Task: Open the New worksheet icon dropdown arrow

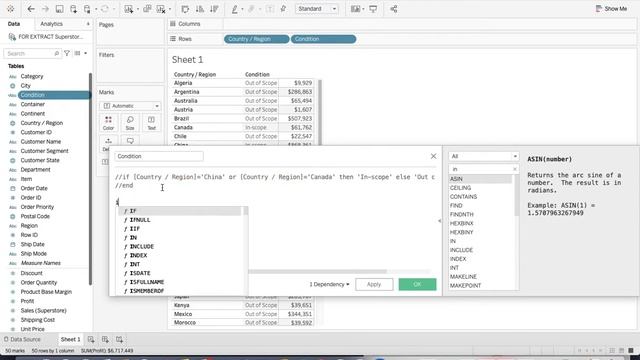Action: 138,9
